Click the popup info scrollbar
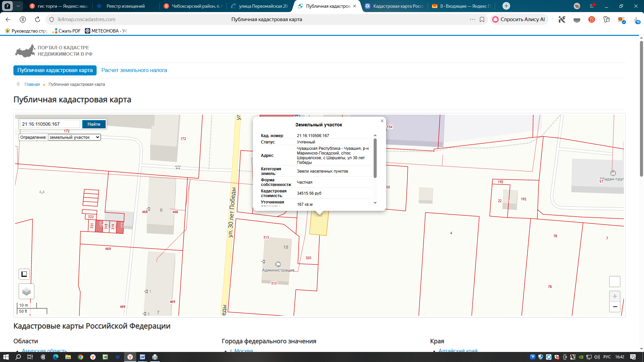The width and height of the screenshot is (644, 362). click(x=375, y=158)
